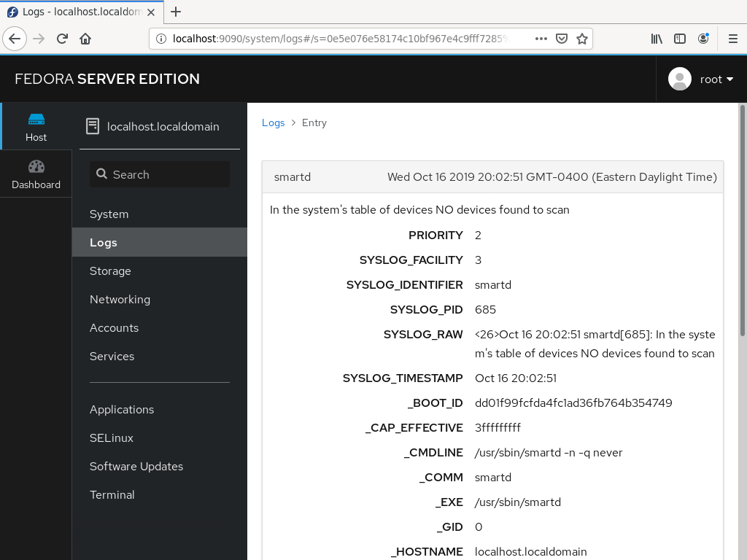Click the SYSLOG_FACILITY value 3
This screenshot has width=747, height=560.
coord(478,260)
